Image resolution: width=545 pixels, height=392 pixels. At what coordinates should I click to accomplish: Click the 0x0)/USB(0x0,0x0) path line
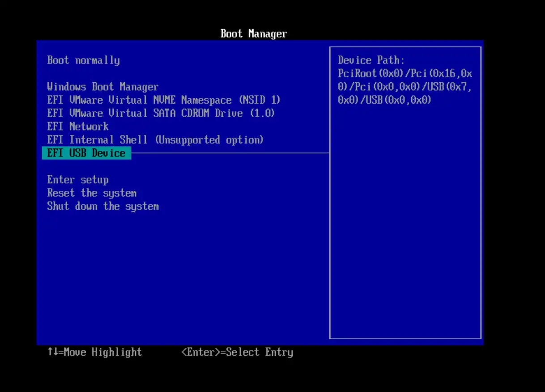pos(385,100)
